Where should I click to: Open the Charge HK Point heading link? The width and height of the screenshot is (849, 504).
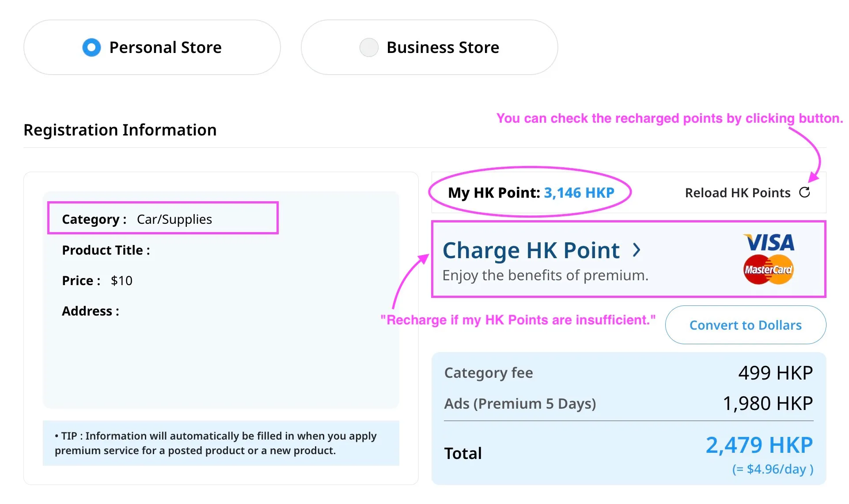click(531, 250)
